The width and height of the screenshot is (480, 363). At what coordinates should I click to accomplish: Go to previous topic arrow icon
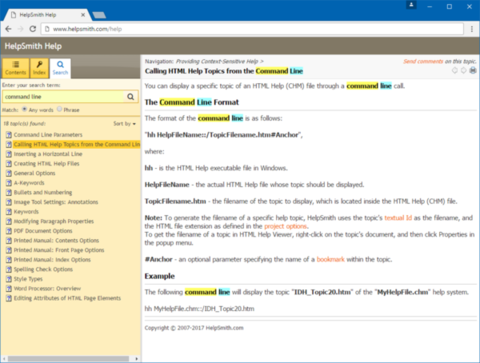(455, 70)
